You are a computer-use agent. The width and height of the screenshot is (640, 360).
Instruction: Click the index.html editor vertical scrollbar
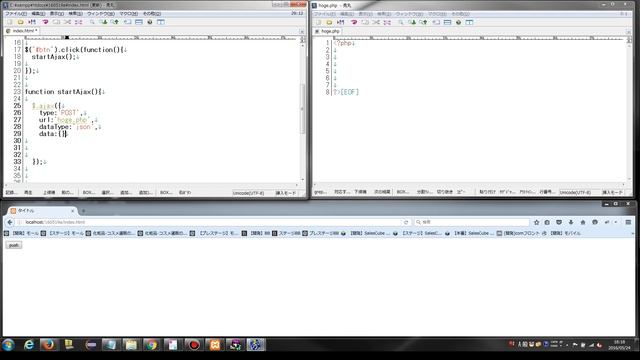[x=302, y=110]
